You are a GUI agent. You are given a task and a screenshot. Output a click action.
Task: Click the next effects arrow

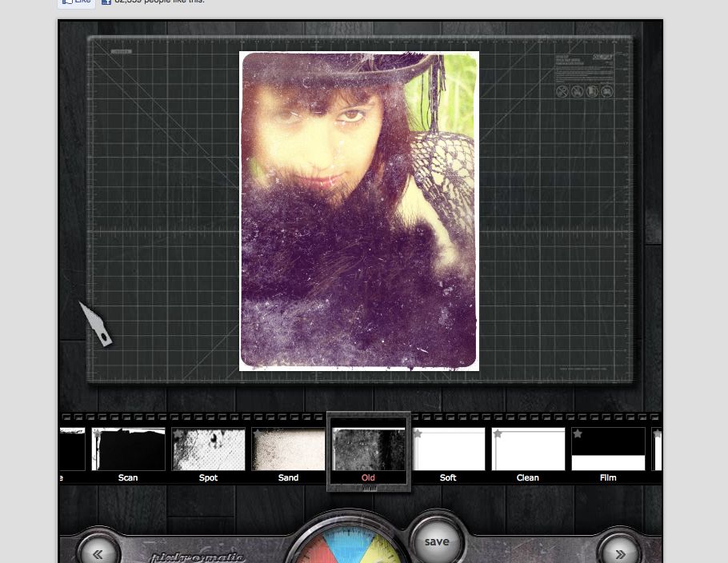point(620,553)
